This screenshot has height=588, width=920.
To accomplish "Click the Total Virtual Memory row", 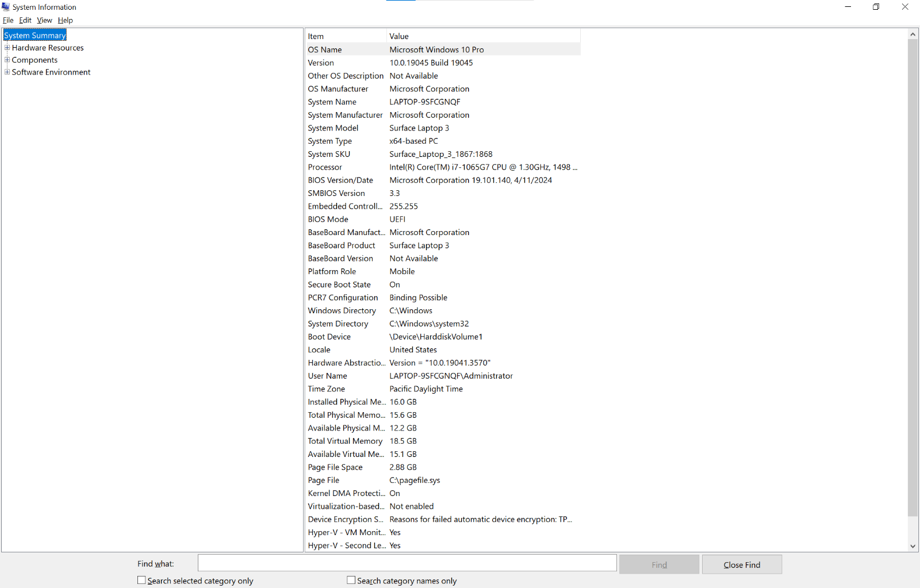I will [x=443, y=441].
